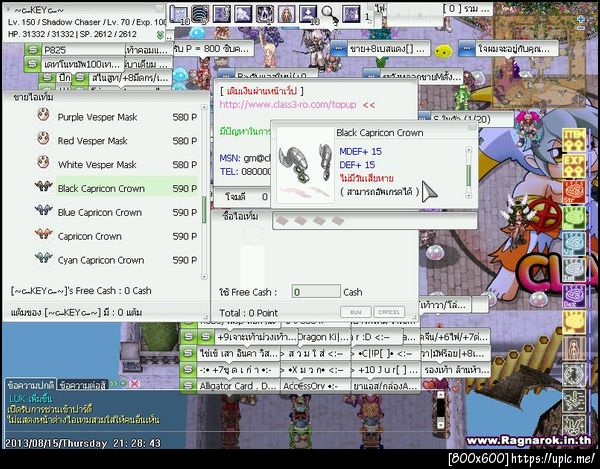Image resolution: width=600 pixels, height=469 pixels.
Task: Click the Free Cash amount input field
Action: (316, 292)
